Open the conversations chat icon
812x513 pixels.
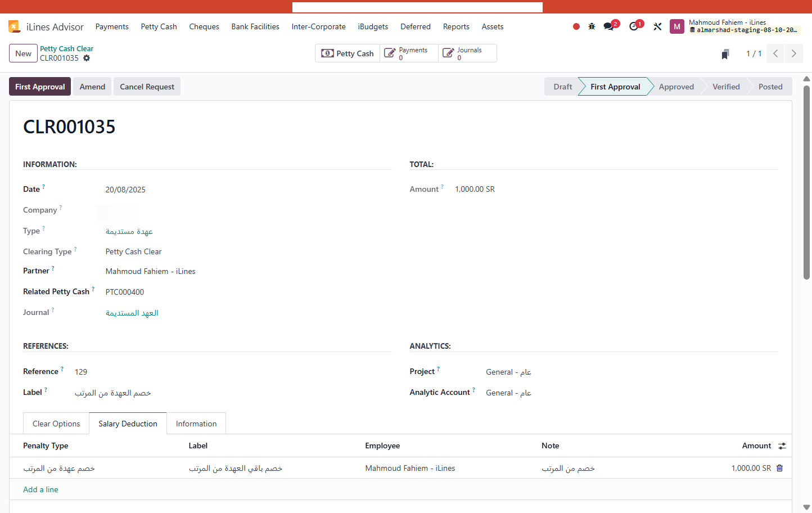608,26
